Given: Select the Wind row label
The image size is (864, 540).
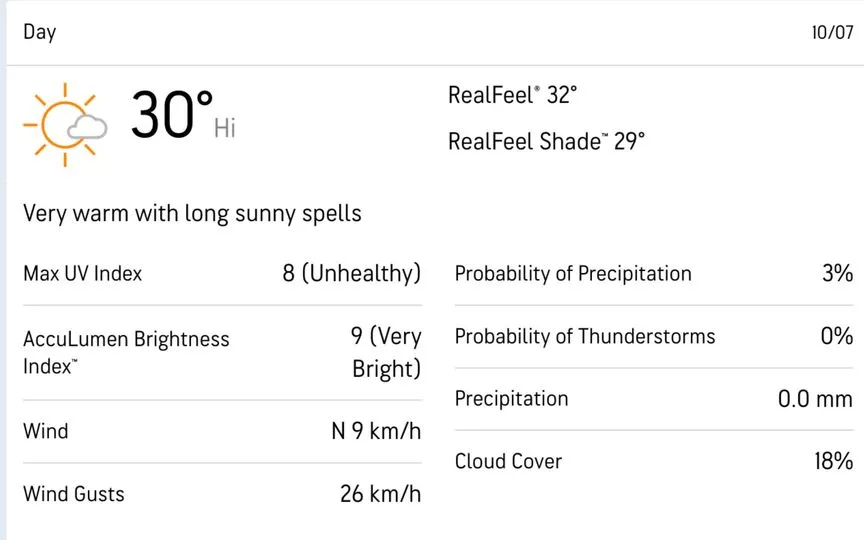Looking at the screenshot, I should [x=46, y=431].
